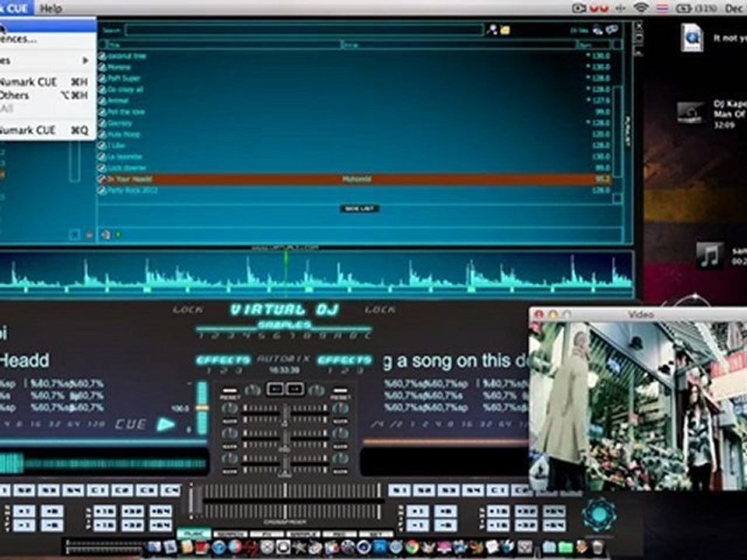Sort tracks by the Title column header
The width and height of the screenshot is (747, 560).
tap(223, 45)
